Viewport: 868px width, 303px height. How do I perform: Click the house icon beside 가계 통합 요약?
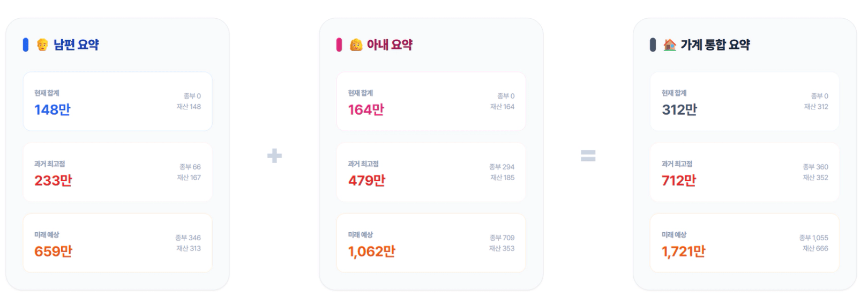click(669, 45)
